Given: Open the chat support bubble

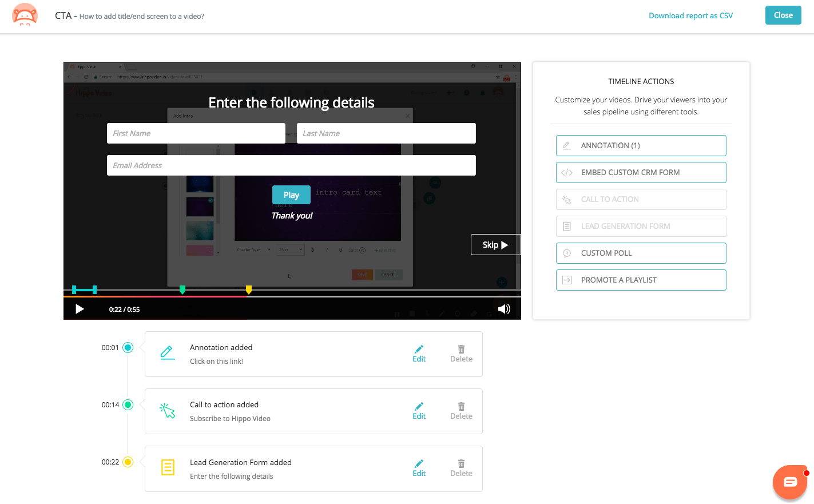Looking at the screenshot, I should 790,482.
